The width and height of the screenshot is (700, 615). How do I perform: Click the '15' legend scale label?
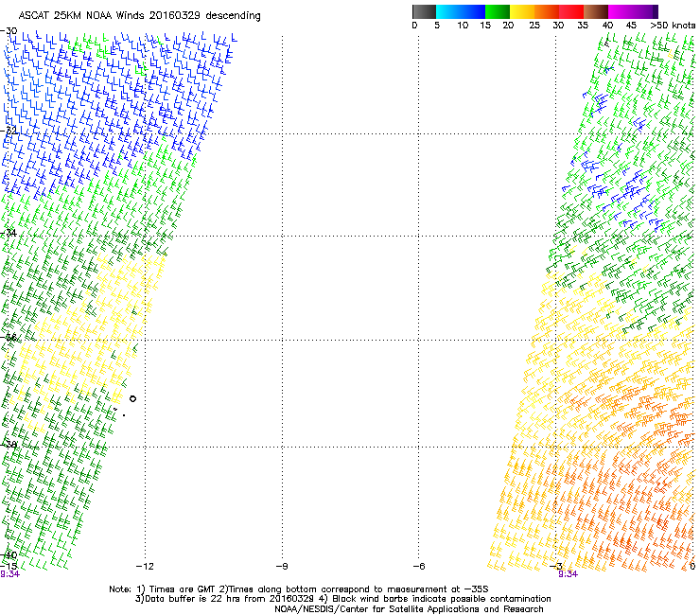(x=485, y=26)
